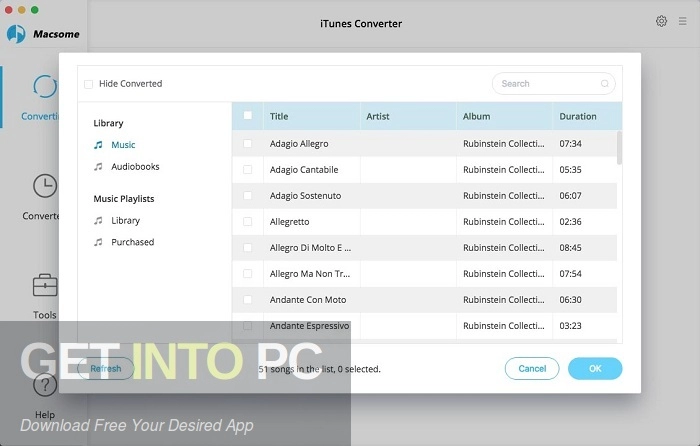Viewport: 700px width, 446px height.
Task: Select the Adagio Allegro title
Action: tap(299, 144)
